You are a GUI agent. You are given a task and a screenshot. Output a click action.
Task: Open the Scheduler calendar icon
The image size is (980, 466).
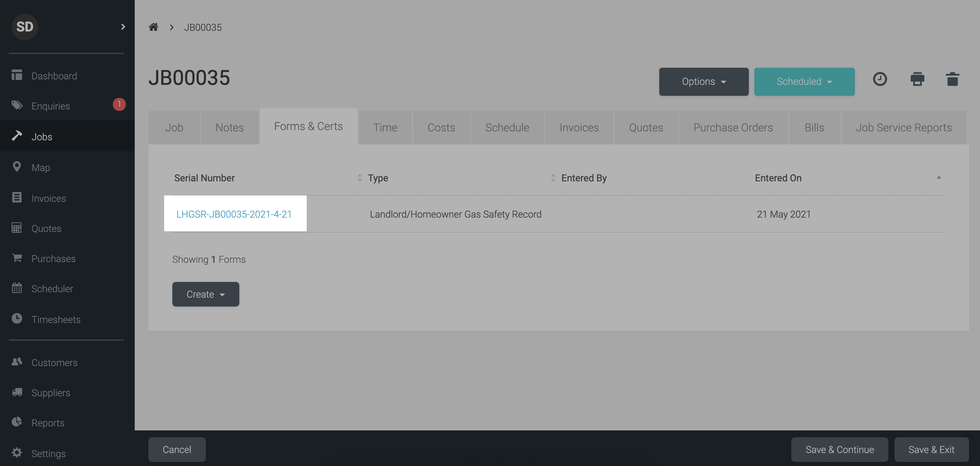[17, 288]
